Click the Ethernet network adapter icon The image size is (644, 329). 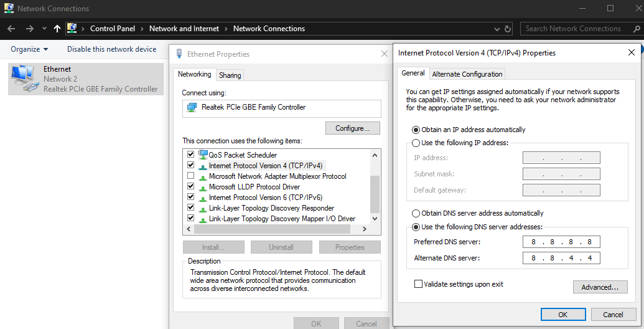click(24, 79)
